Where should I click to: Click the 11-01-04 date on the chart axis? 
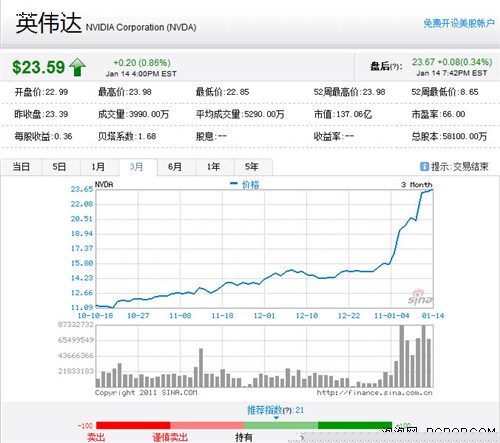392,316
